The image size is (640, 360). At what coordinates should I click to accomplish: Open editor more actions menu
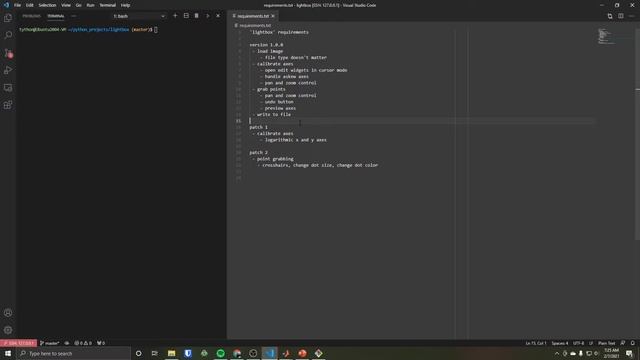tap(631, 16)
